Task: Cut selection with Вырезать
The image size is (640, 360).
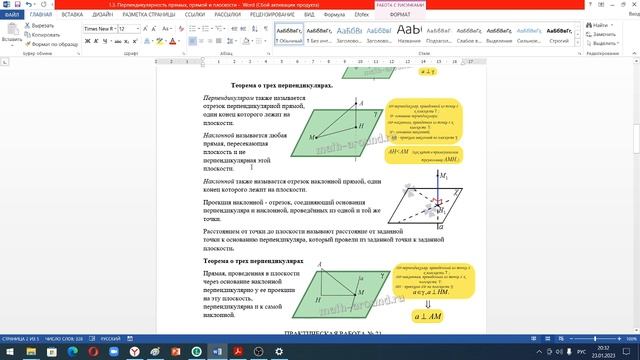Action: point(39,26)
